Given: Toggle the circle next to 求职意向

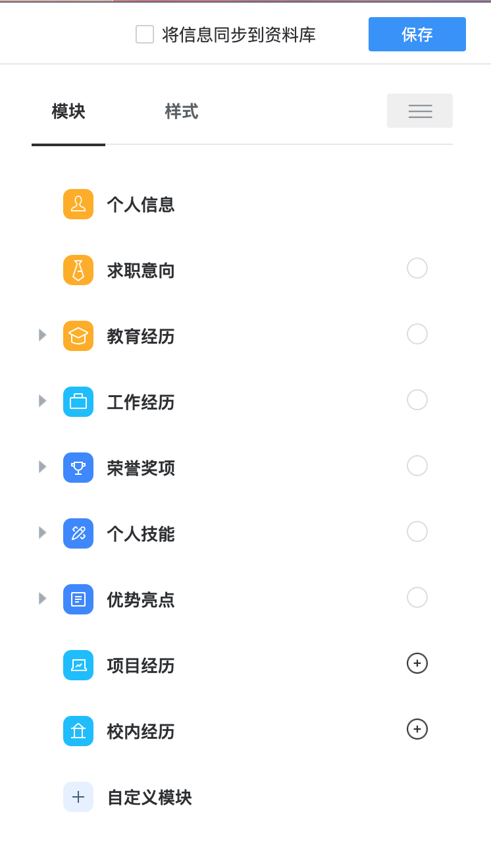Looking at the screenshot, I should 417,268.
